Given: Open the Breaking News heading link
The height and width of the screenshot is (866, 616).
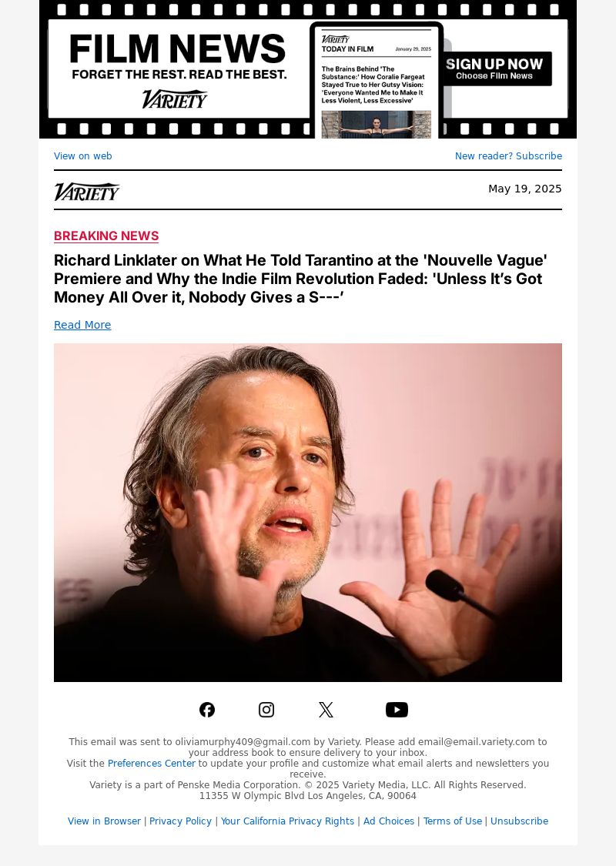Looking at the screenshot, I should (106, 236).
